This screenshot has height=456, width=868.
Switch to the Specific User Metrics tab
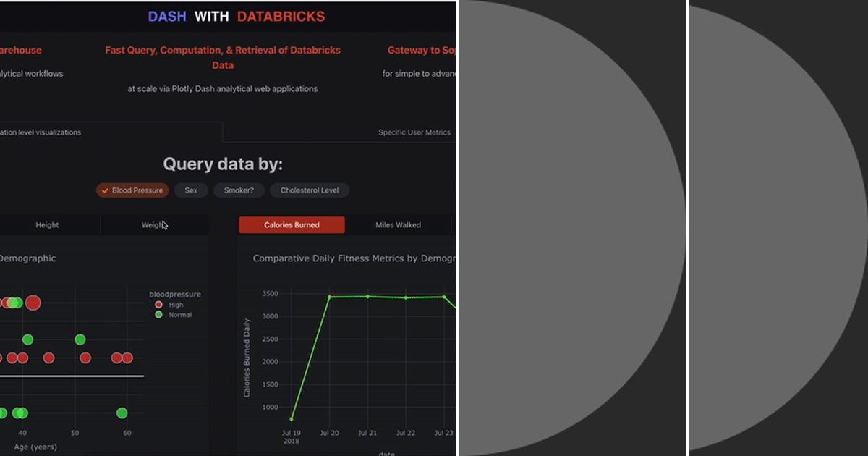point(414,132)
